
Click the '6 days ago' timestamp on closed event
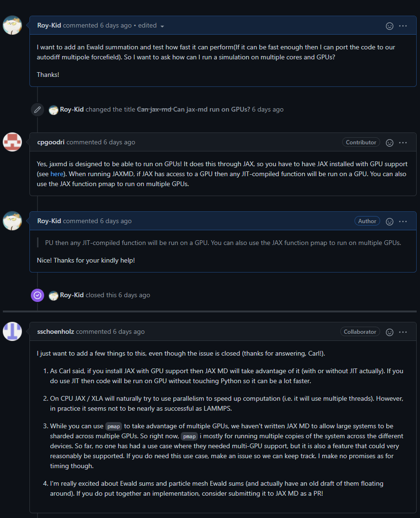point(134,295)
